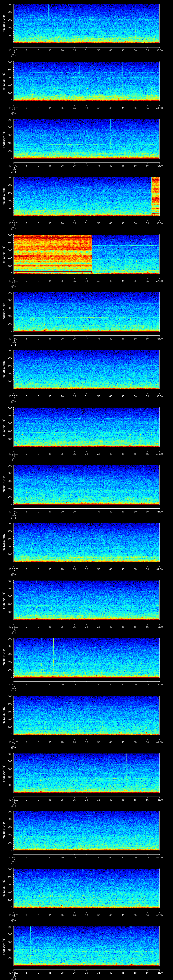Pick the spectrogram panel starting at 10:39:00
Viewport: 173px width, 980px height.
click(86, 600)
